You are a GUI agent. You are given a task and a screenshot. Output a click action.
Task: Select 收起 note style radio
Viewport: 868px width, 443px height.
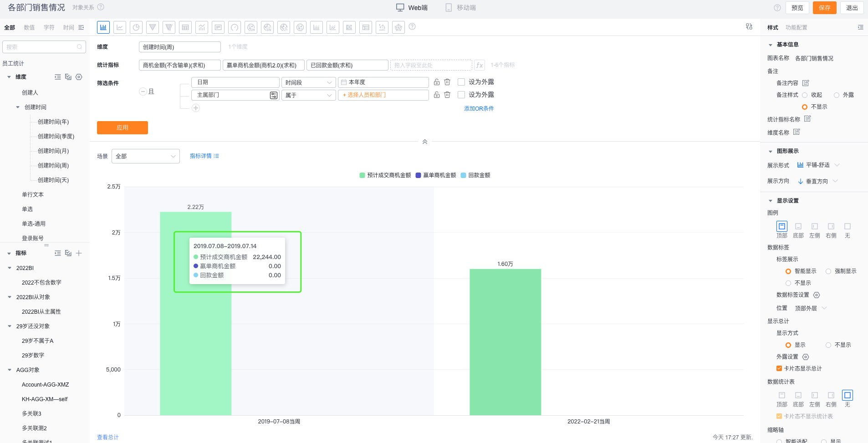coord(805,95)
